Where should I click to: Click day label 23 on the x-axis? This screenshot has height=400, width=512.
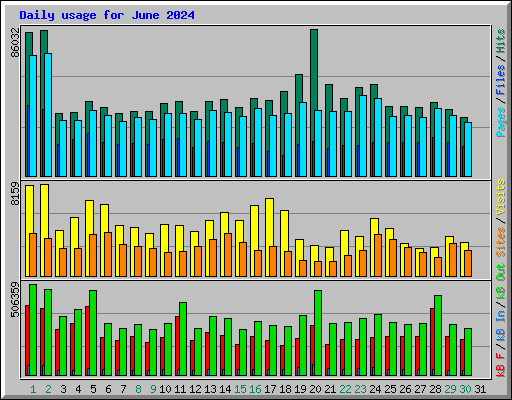click(x=360, y=389)
